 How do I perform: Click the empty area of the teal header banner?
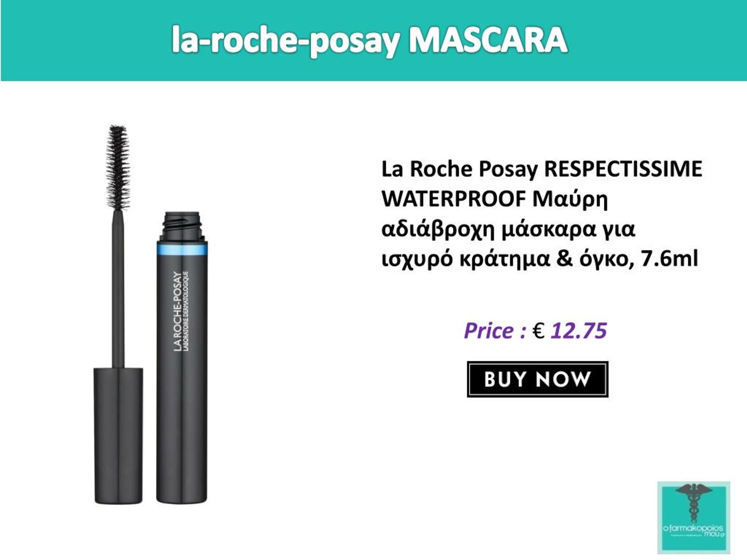coord(84,41)
